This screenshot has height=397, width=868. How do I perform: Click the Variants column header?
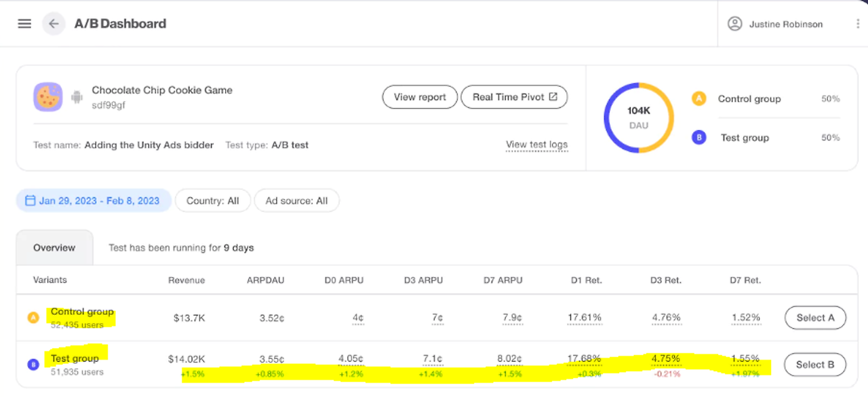50,280
